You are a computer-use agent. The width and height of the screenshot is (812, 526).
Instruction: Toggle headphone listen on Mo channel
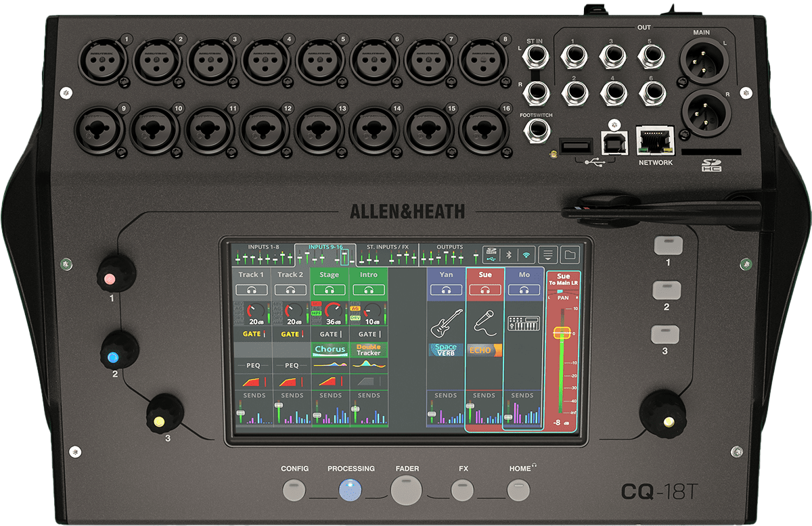524,289
